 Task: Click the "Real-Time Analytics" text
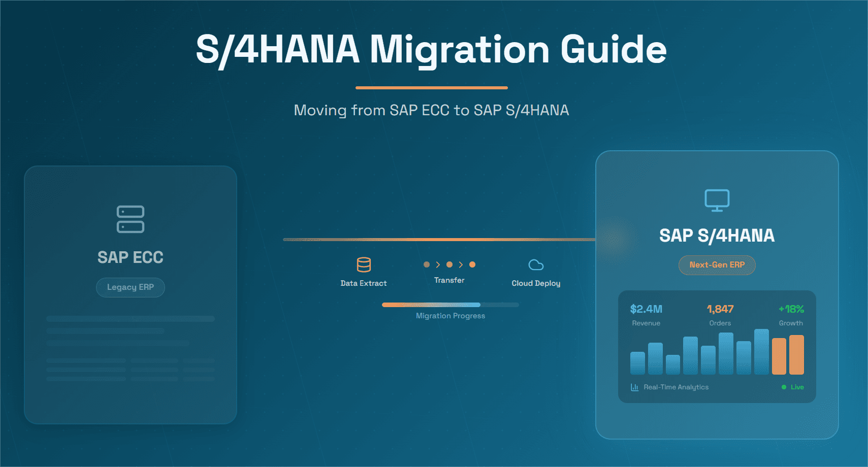pyautogui.click(x=676, y=387)
